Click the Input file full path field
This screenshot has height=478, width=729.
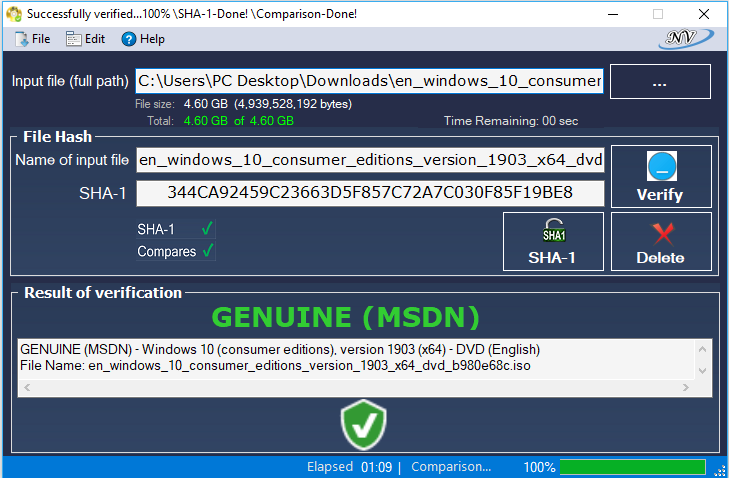(370, 81)
